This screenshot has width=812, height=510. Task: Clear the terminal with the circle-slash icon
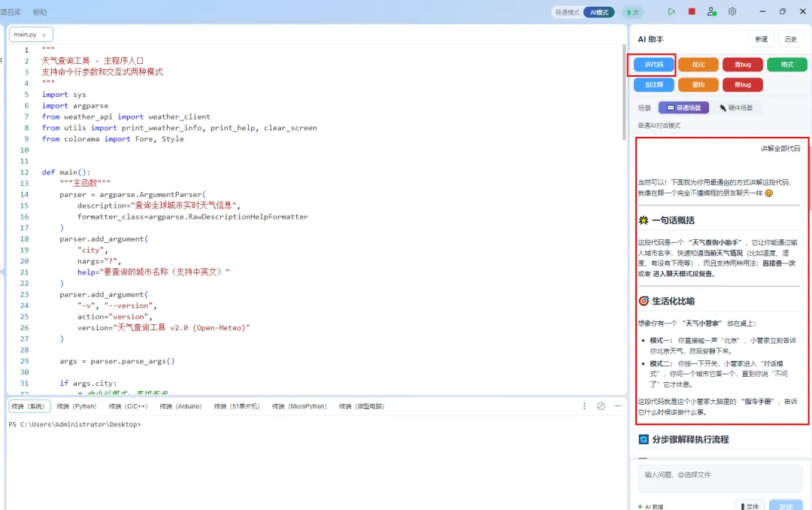coord(601,406)
